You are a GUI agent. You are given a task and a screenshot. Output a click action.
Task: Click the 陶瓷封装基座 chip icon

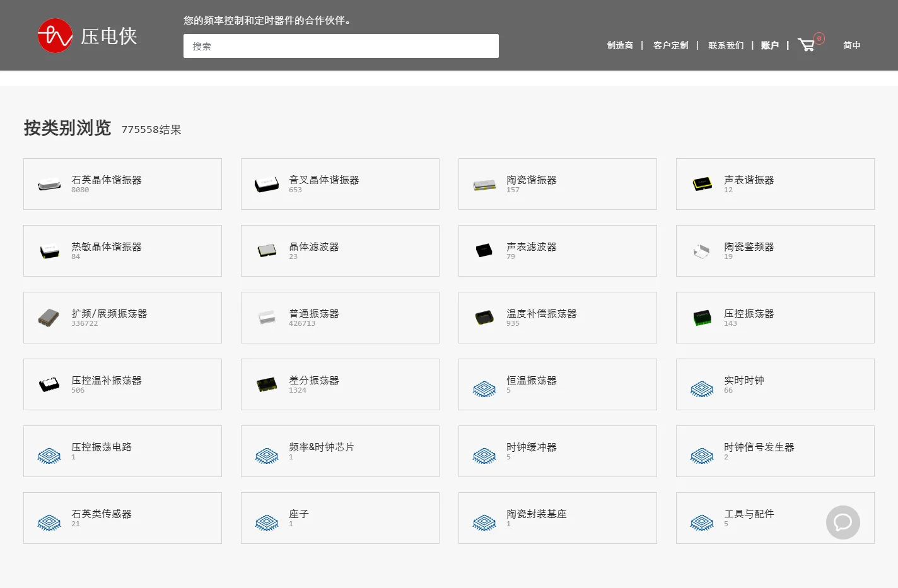click(484, 522)
